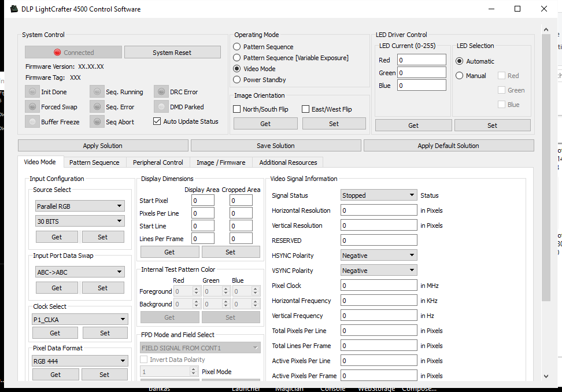The image size is (562, 392).
Task: Open the FIELD SIGNAL FROM CONT1 dropdown
Action: pyautogui.click(x=201, y=347)
